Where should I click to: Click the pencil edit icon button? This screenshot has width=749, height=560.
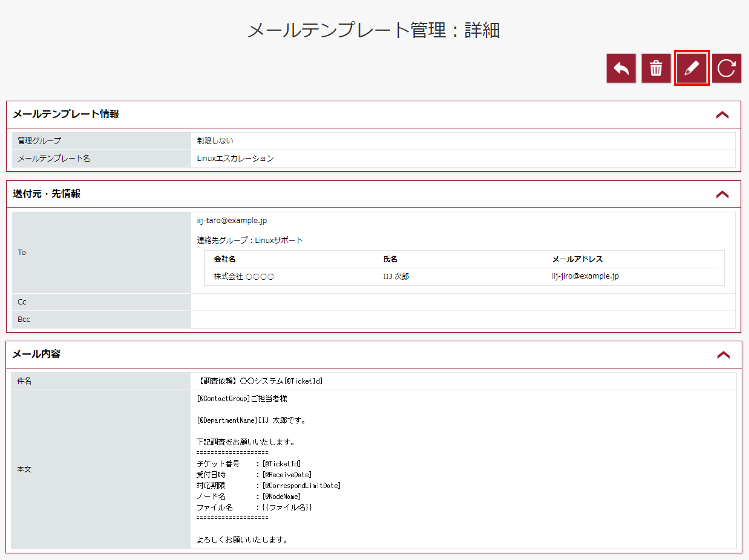691,68
